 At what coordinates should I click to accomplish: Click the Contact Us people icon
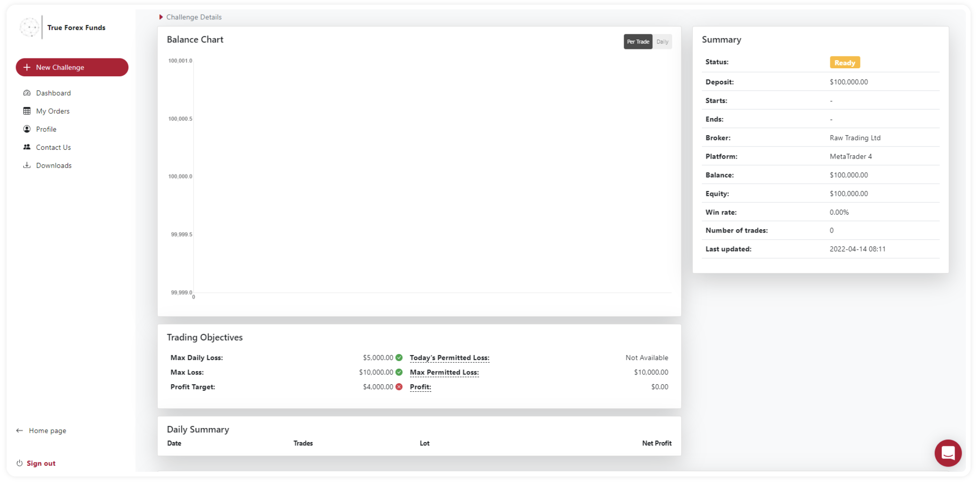[x=27, y=147]
